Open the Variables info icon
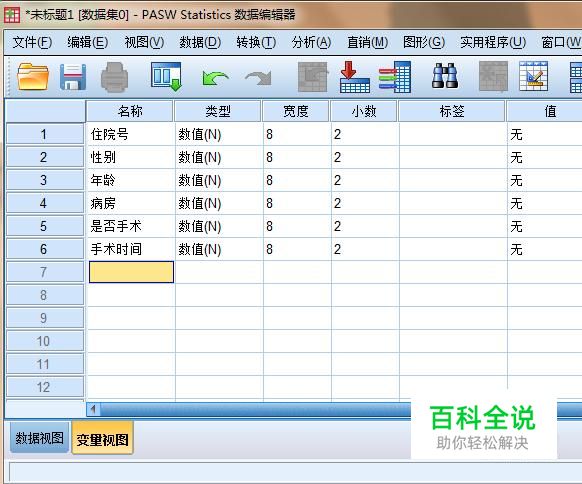 coord(395,77)
